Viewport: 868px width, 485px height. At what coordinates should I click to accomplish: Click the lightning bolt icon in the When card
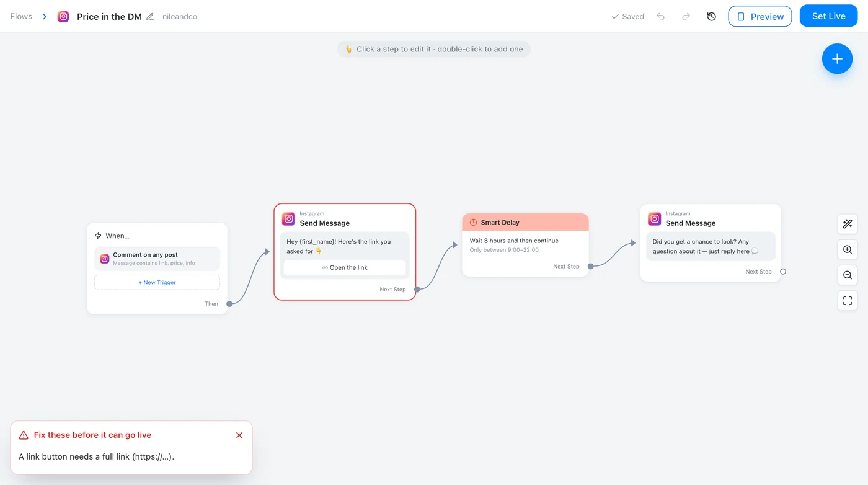pos(98,236)
